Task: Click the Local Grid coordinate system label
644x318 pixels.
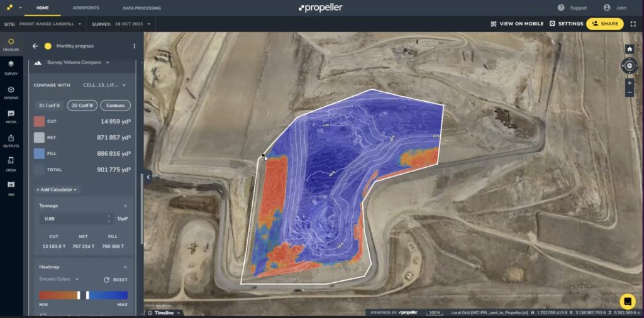Action: tap(490, 313)
